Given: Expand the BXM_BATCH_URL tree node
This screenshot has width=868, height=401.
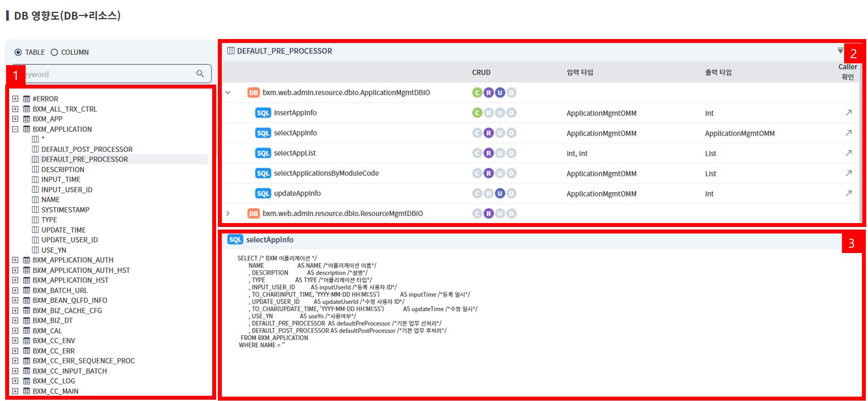Looking at the screenshot, I should 15,290.
